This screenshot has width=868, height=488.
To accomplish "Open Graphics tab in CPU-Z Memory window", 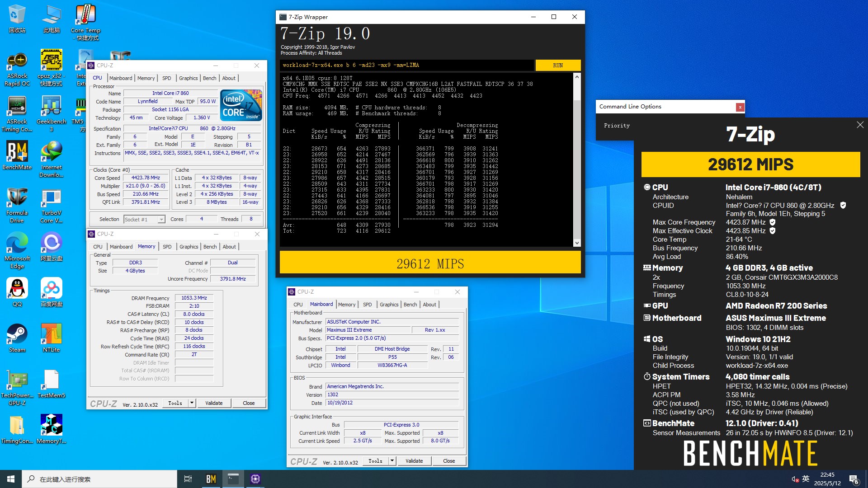I will [189, 247].
